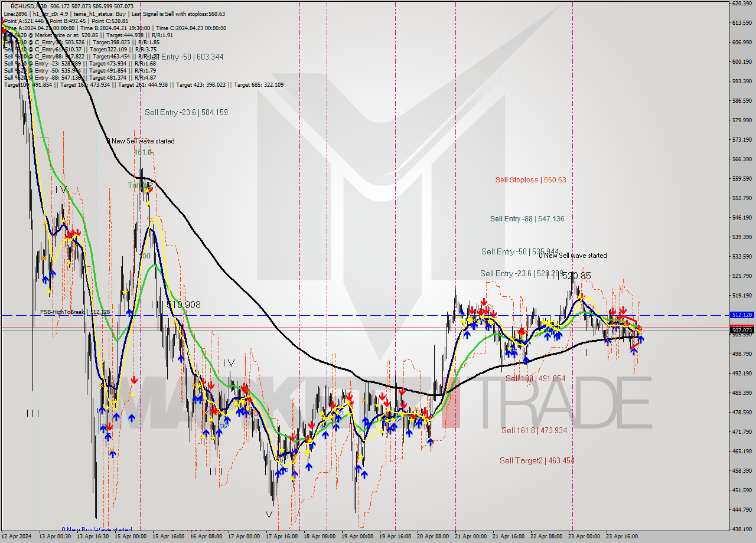This screenshot has height=543, width=756.
Task: Click 532.590 on the price axis
Action: (x=741, y=257)
